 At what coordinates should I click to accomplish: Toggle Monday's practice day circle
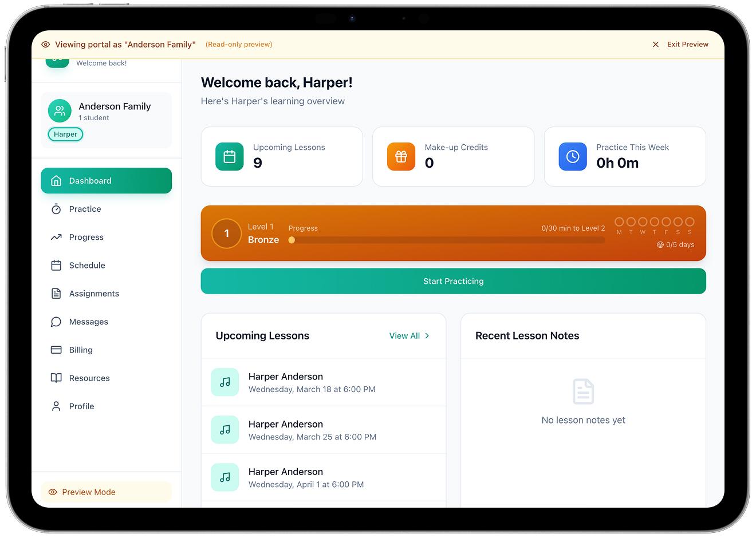click(x=618, y=223)
